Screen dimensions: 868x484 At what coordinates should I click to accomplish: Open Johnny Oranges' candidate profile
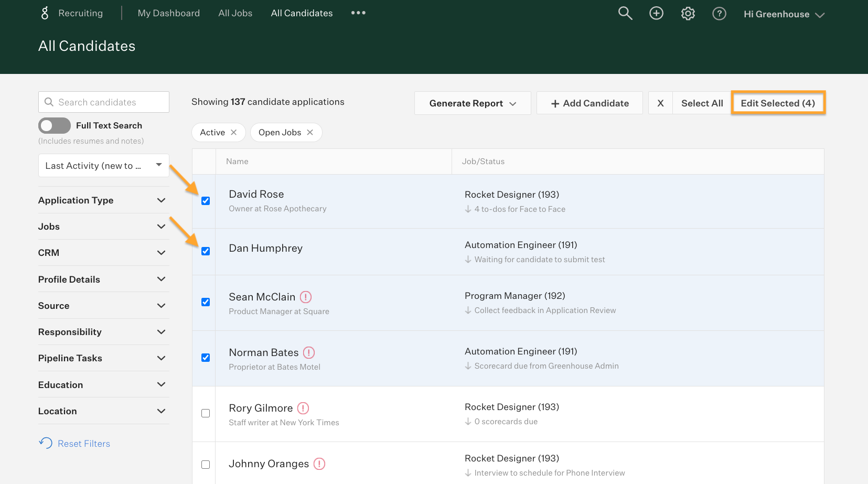point(269,464)
